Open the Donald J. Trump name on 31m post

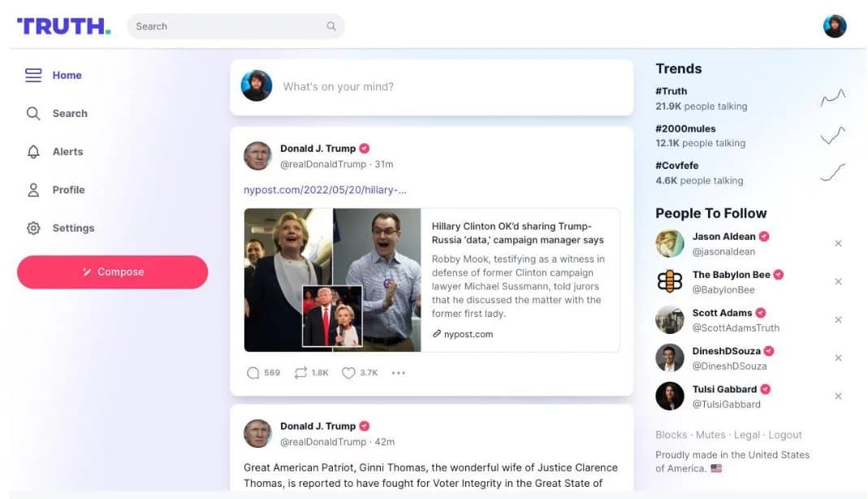tap(317, 149)
